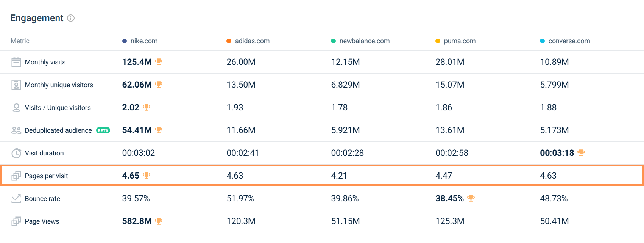Click puma.com's deduplicated audience value 13.61M

pyautogui.click(x=450, y=130)
